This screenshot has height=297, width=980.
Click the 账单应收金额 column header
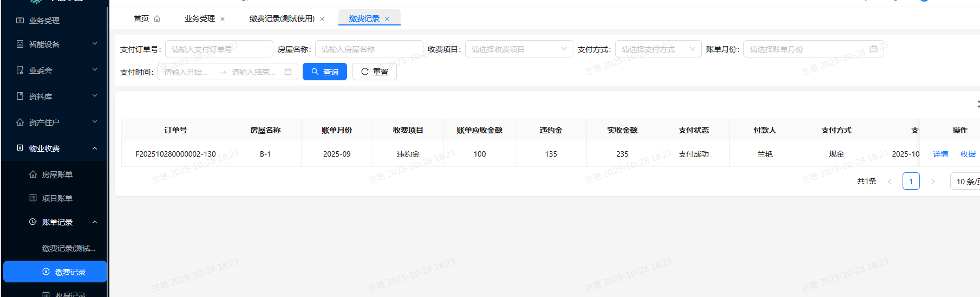point(480,130)
